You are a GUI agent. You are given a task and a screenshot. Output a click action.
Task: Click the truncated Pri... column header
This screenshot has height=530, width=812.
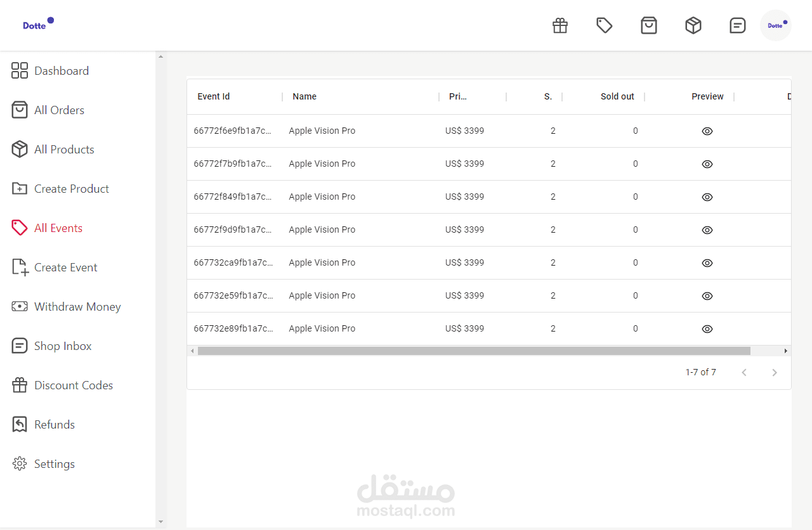tap(458, 96)
